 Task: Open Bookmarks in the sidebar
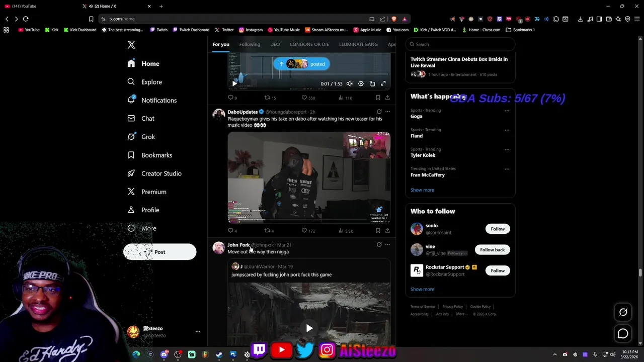(150, 155)
